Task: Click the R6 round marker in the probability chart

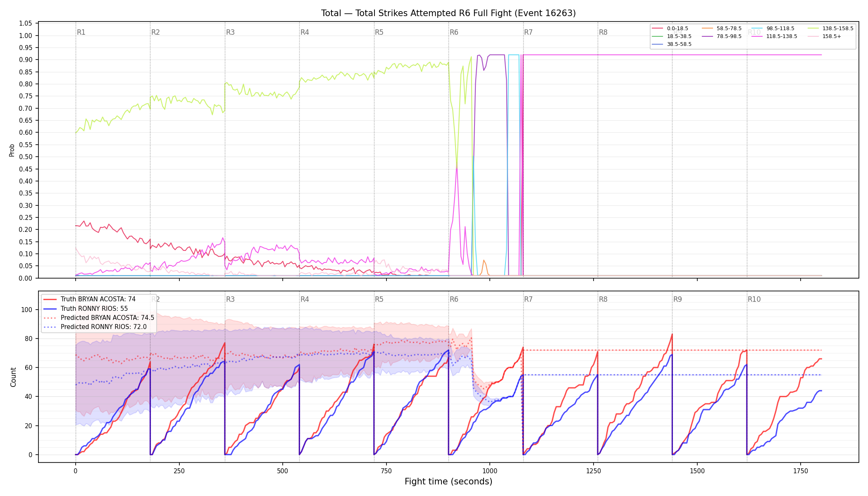Action: coord(454,32)
